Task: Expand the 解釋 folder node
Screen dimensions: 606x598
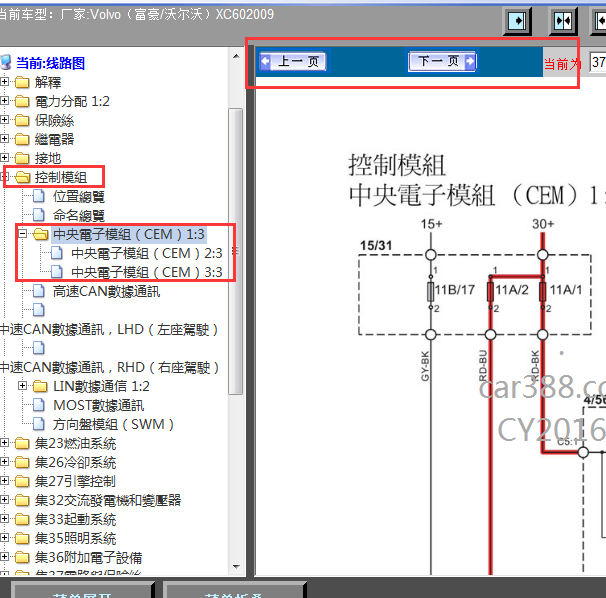Action: click(x=5, y=82)
